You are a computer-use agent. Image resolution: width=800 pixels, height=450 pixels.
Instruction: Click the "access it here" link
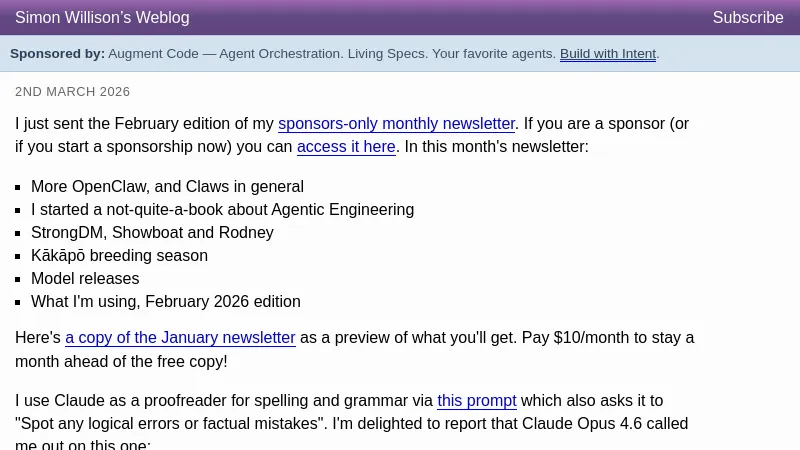point(346,147)
